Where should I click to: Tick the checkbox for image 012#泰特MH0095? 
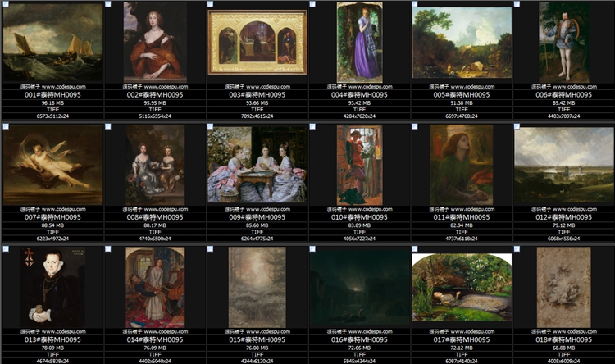tap(517, 126)
